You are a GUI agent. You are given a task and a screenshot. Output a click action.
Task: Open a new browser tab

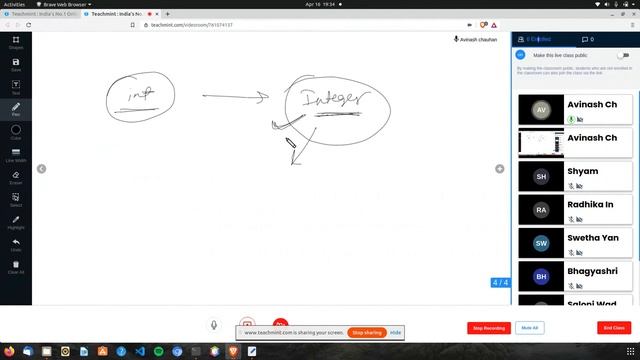click(167, 14)
